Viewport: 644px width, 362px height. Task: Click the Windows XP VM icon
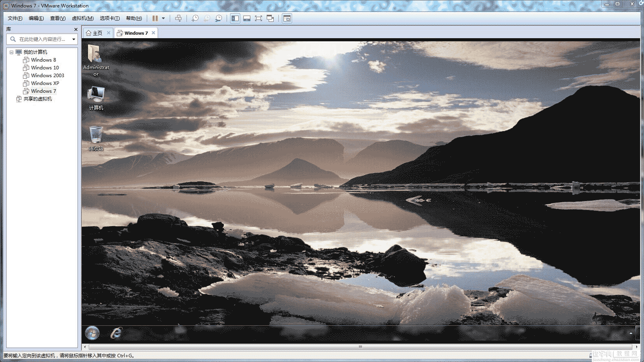click(x=26, y=83)
